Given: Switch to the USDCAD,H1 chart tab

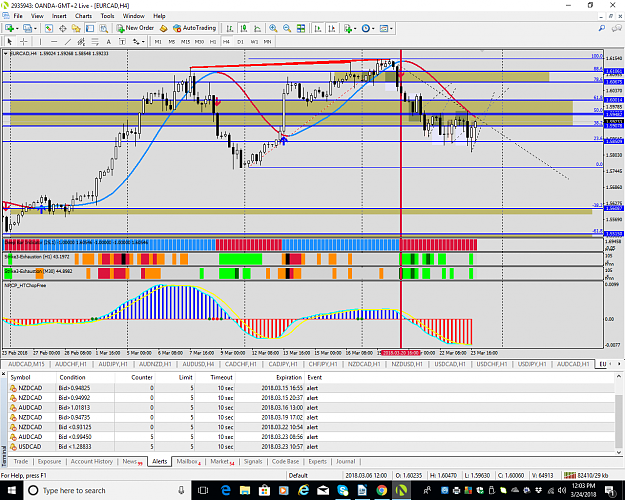Looking at the screenshot, I should [x=450, y=364].
